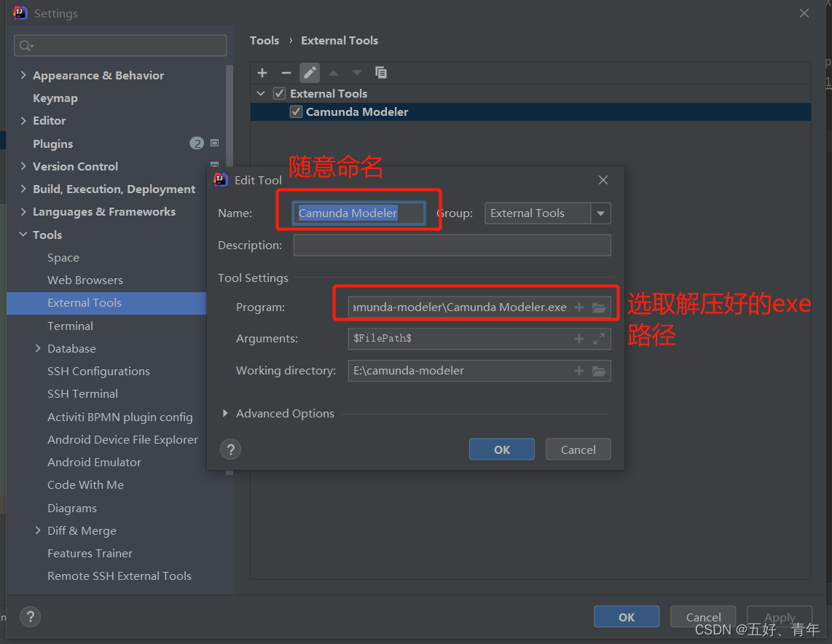The height and width of the screenshot is (644, 832).
Task: Remove selected tool with minus icon
Action: pyautogui.click(x=286, y=73)
